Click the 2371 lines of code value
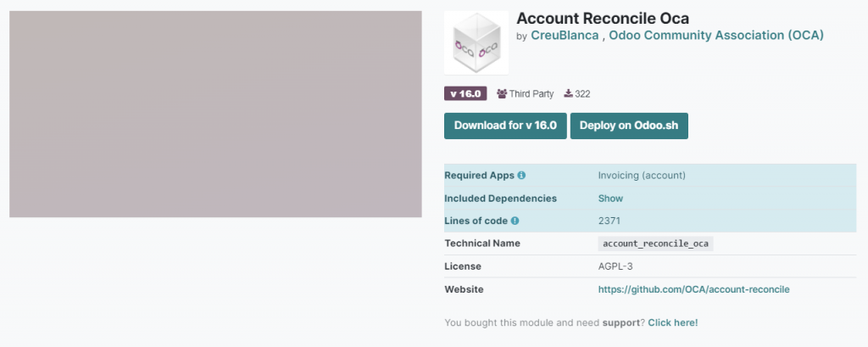The width and height of the screenshot is (868, 347). pos(609,221)
